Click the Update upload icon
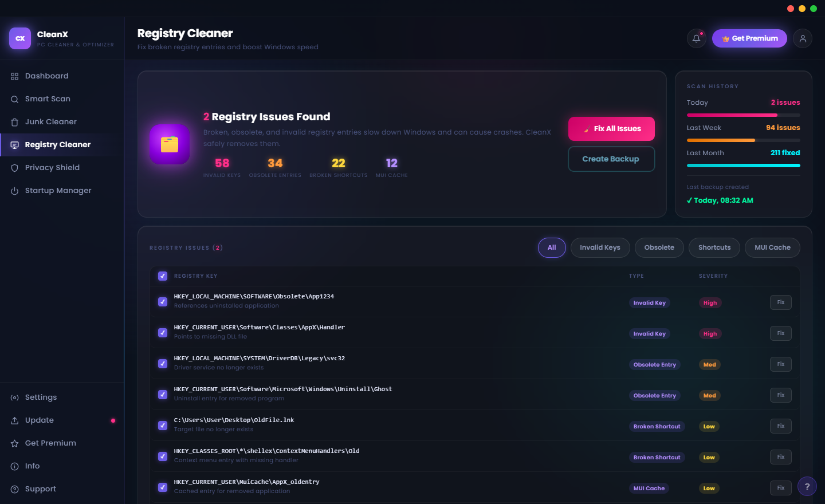Image resolution: width=825 pixels, height=504 pixels. coord(15,420)
